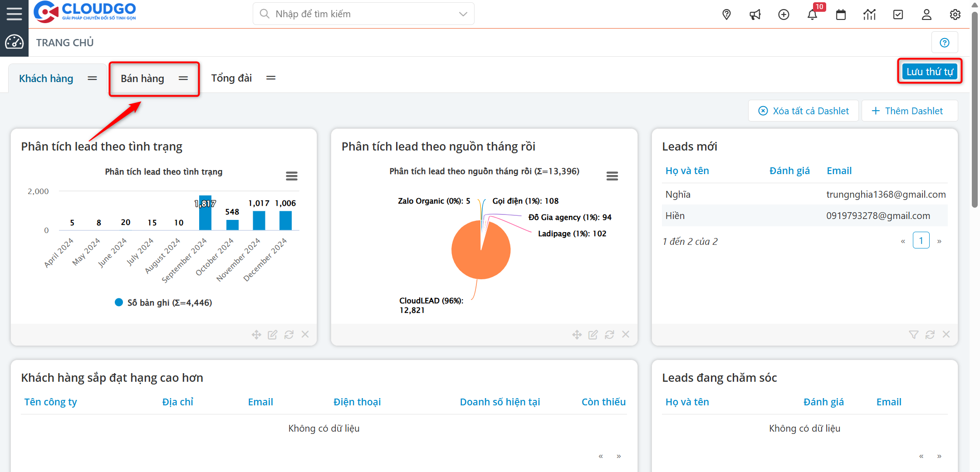Switch to the Tổng đài tab
This screenshot has width=980, height=472.
click(231, 78)
